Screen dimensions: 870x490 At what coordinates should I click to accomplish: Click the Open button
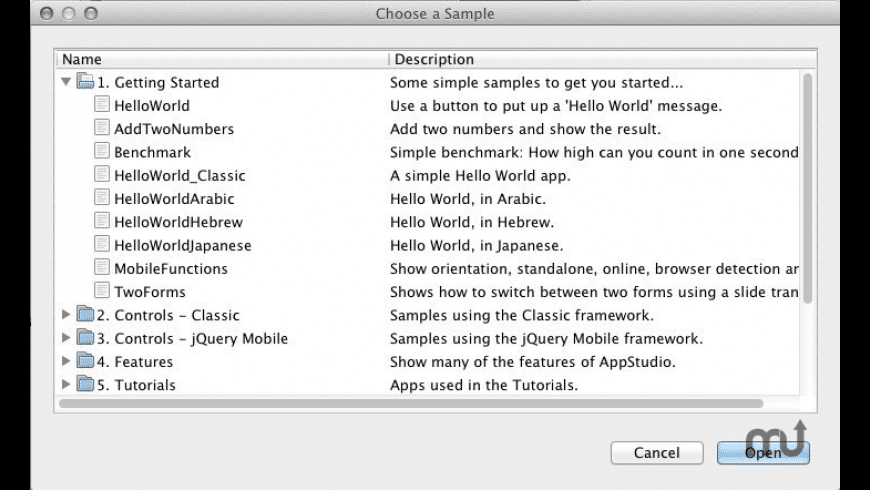point(763,453)
